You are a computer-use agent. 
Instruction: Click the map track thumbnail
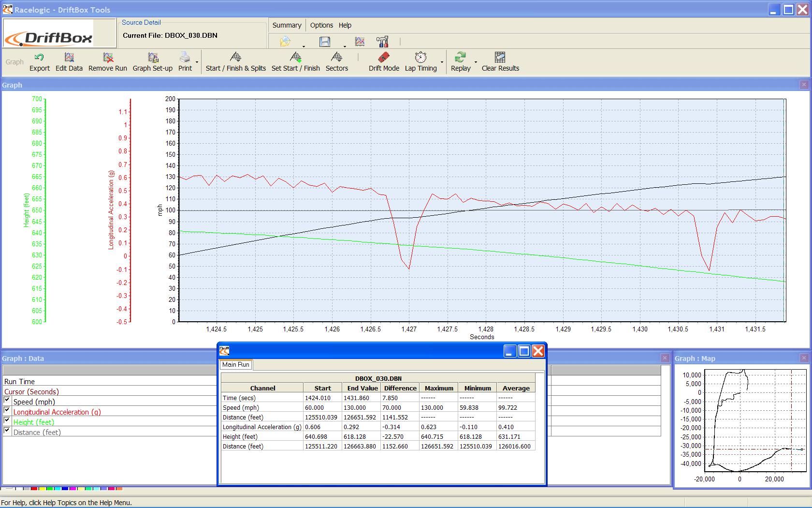tap(755, 420)
